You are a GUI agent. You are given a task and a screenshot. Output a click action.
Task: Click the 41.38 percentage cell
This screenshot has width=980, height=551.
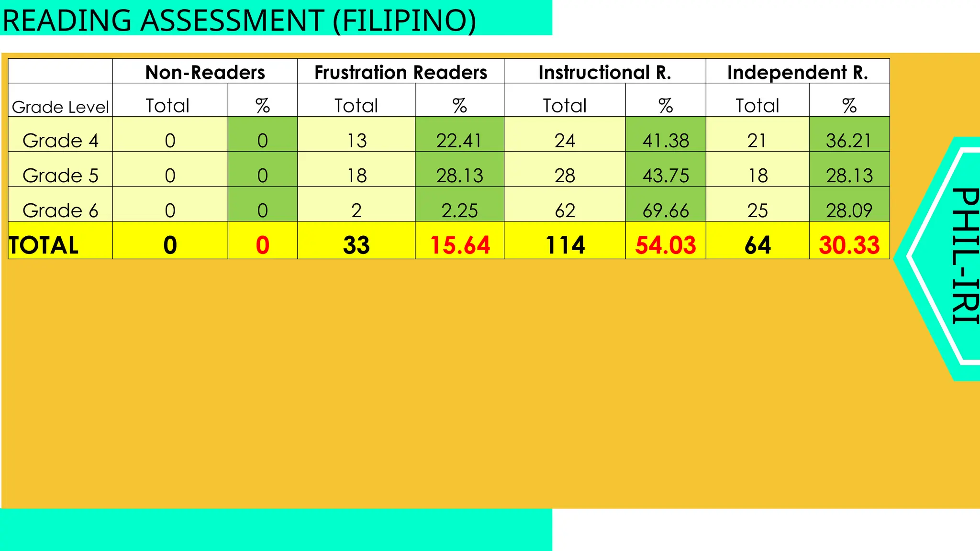click(665, 141)
